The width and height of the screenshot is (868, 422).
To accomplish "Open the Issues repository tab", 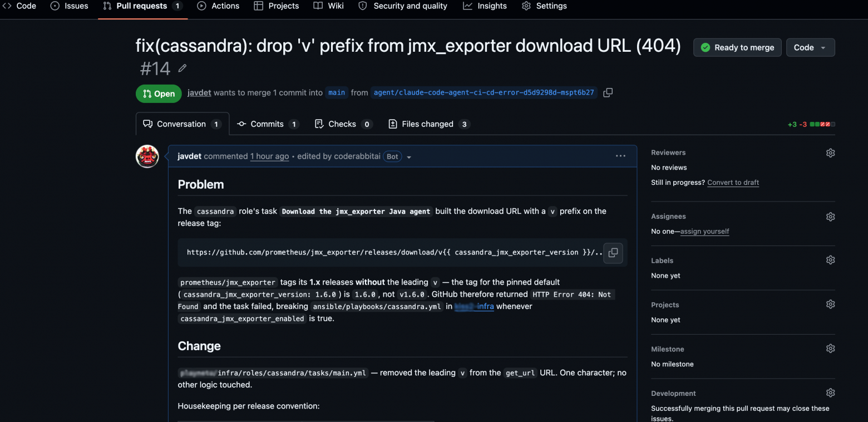I will coord(70,6).
